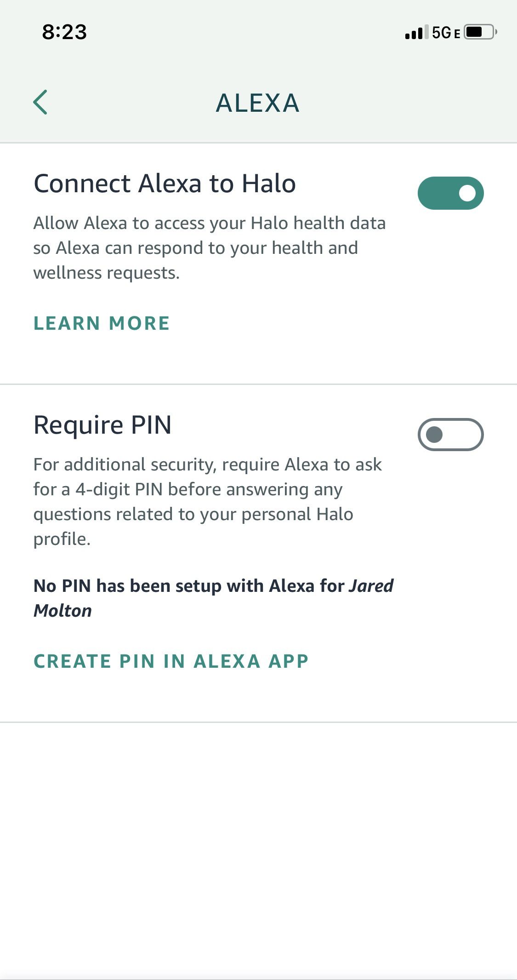Tap the 8:23 clock in status bar
Screen dimensions: 517x980
coord(64,32)
